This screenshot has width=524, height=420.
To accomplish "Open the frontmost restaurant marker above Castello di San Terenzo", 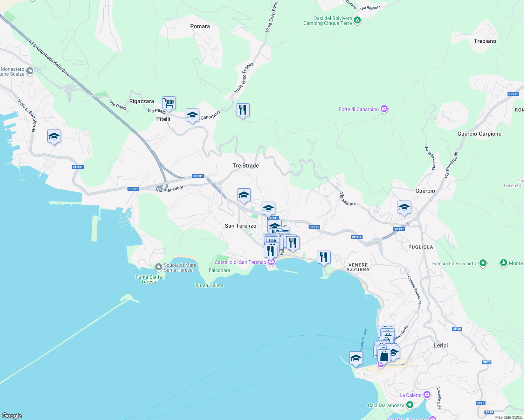I will (270, 251).
